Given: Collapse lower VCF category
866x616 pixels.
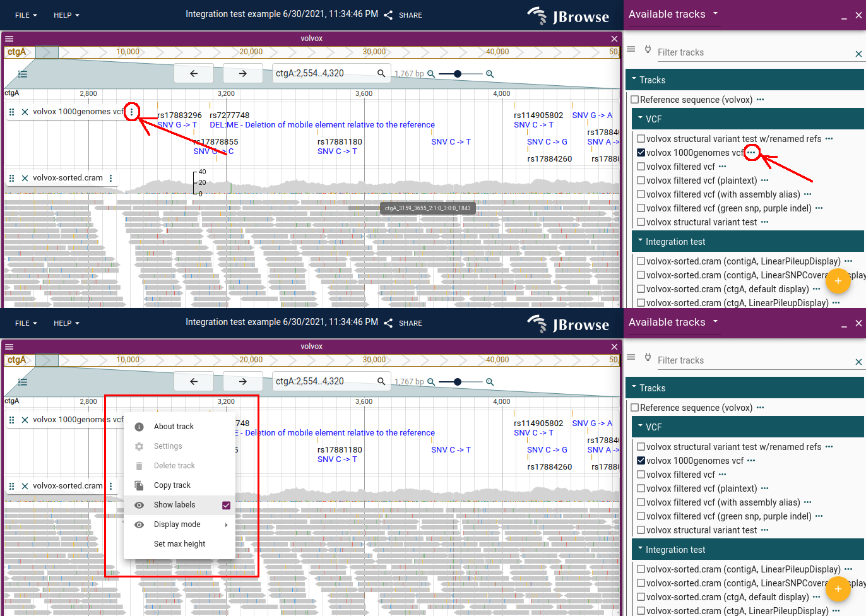Looking at the screenshot, I should tap(640, 426).
